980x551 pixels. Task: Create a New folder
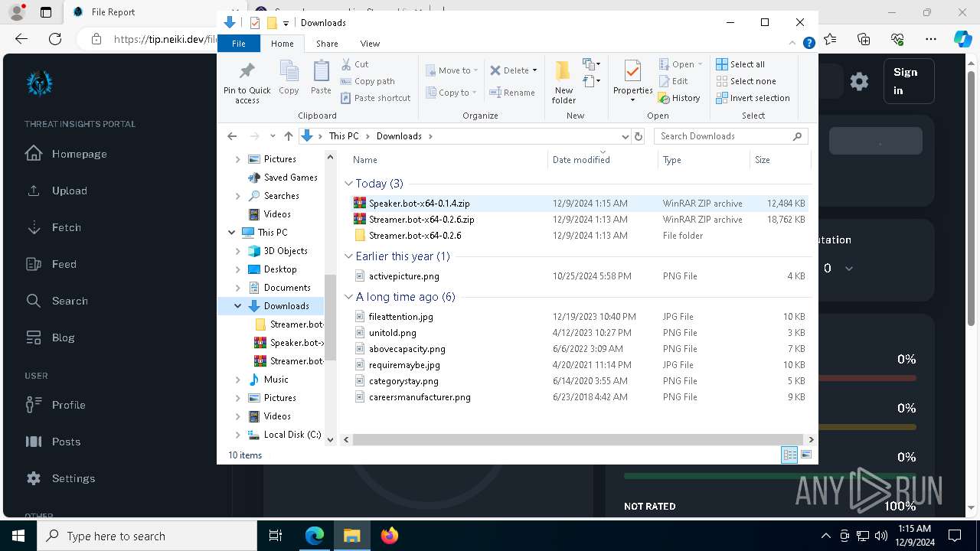[563, 83]
